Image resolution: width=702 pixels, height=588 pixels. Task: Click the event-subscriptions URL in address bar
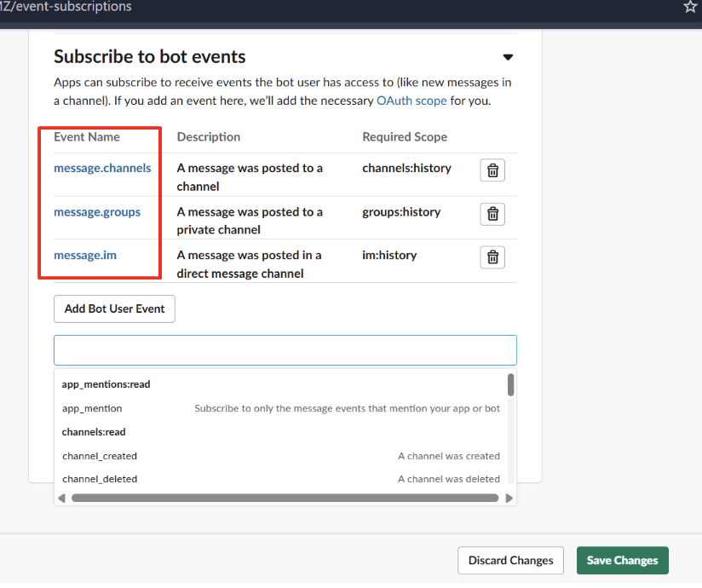66,7
